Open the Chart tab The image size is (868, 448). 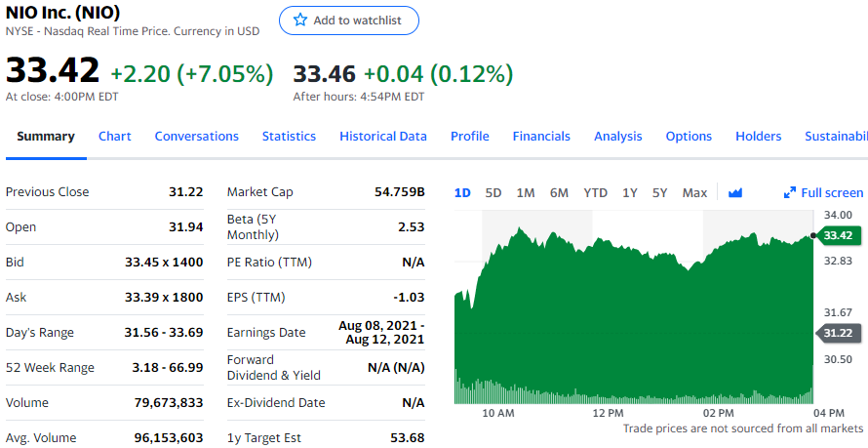(114, 137)
